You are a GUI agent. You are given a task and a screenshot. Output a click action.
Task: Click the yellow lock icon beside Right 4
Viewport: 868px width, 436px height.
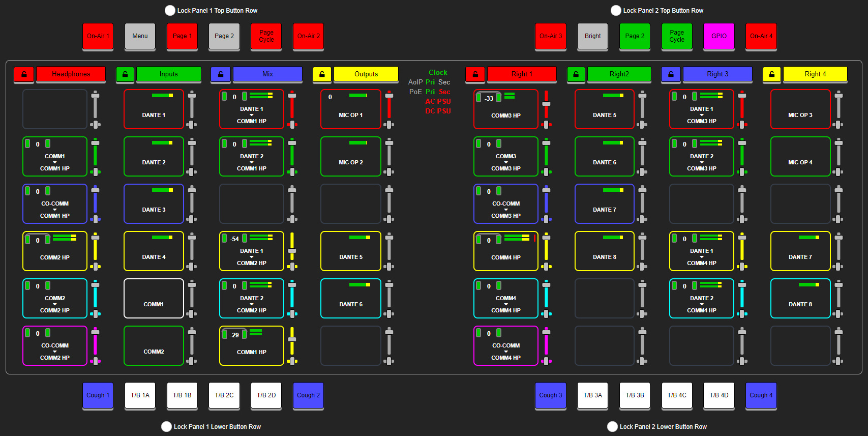click(x=771, y=74)
